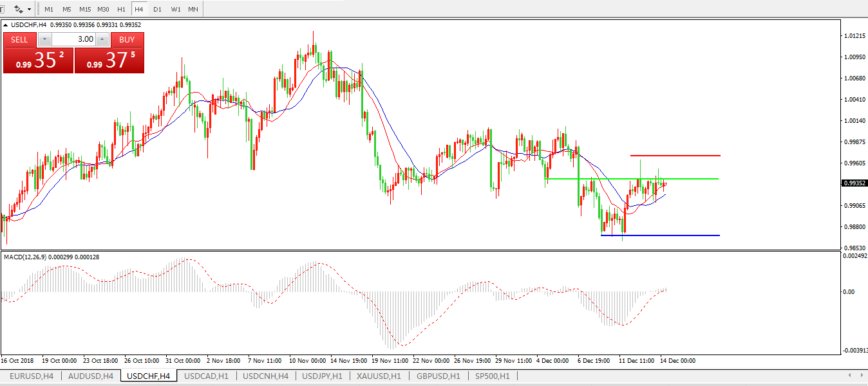Switch to the XAUUSD,H1 chart tab

(x=379, y=376)
